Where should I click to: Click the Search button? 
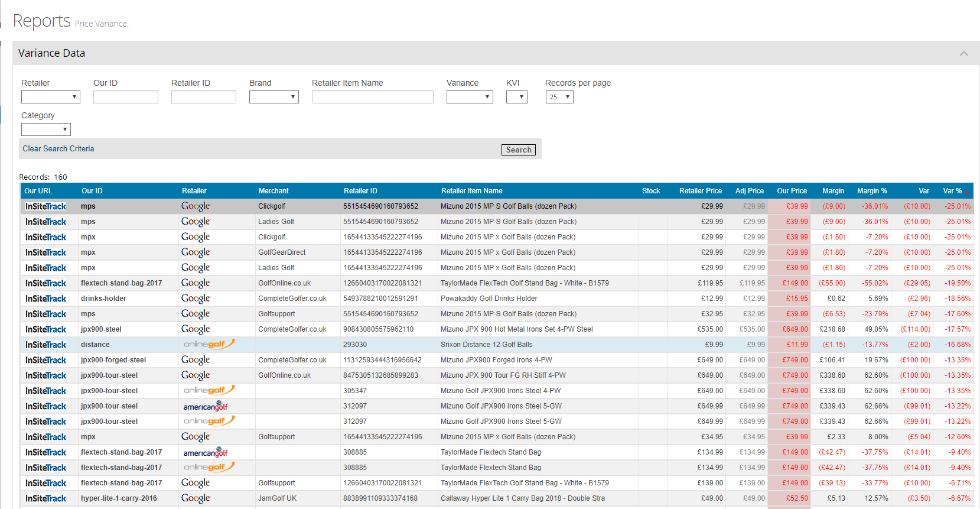click(519, 150)
